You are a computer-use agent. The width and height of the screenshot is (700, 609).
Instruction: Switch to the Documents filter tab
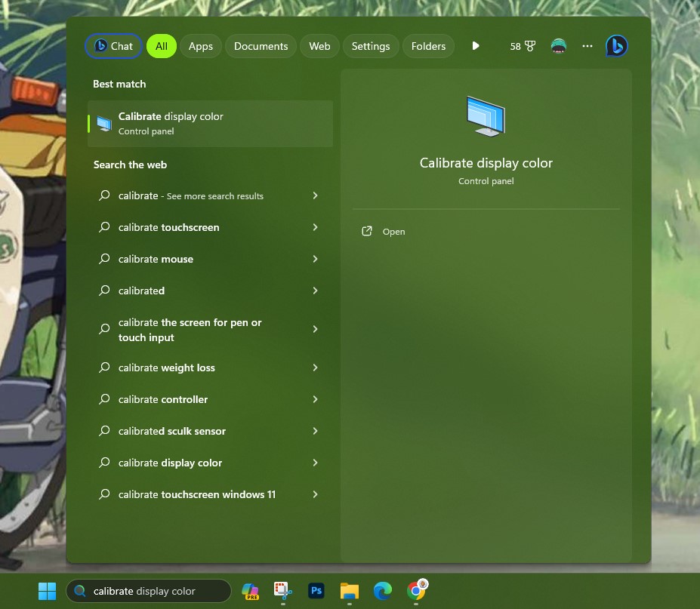pyautogui.click(x=261, y=46)
